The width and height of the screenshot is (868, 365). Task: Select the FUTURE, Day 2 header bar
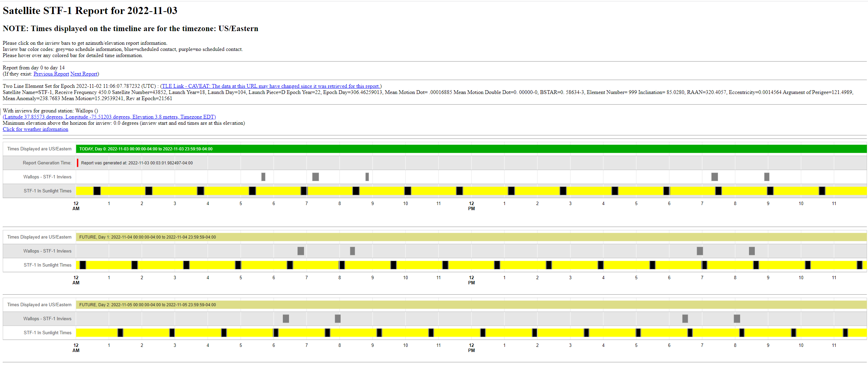click(471, 305)
